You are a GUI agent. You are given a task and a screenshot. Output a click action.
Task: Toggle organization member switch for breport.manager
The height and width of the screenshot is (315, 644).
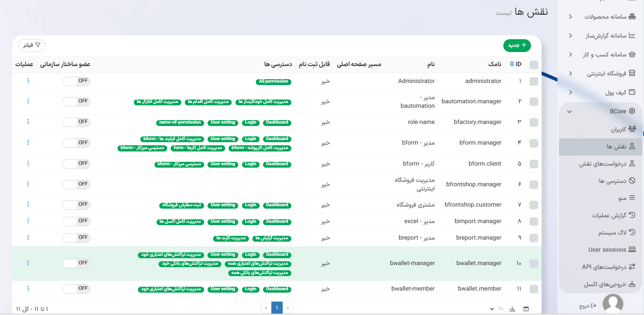tap(76, 238)
